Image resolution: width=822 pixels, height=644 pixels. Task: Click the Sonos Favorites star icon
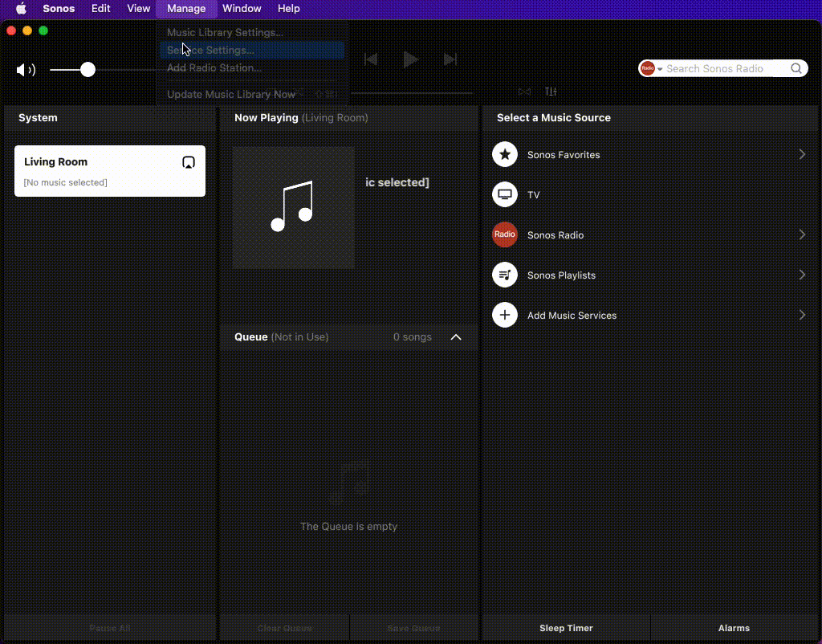(505, 155)
